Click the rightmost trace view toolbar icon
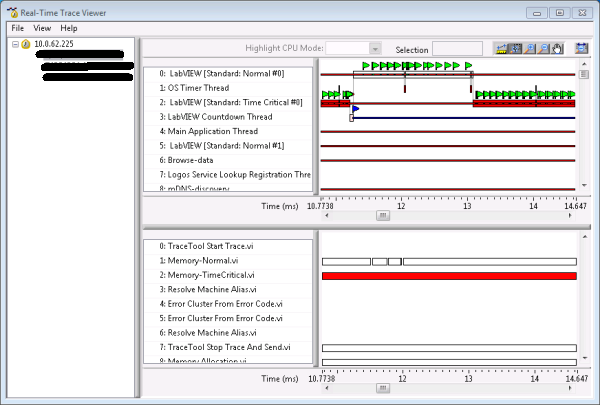600x405 pixels. click(x=581, y=48)
